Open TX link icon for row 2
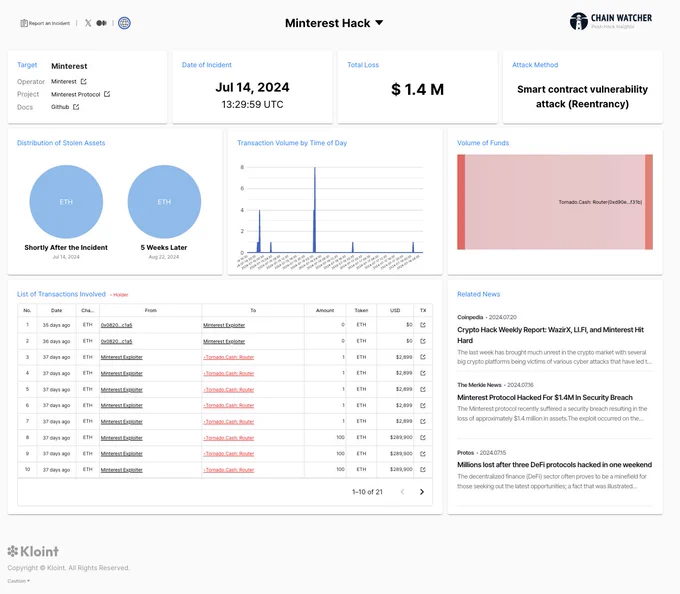Screen dimensions: 680x594 [x=423, y=341]
